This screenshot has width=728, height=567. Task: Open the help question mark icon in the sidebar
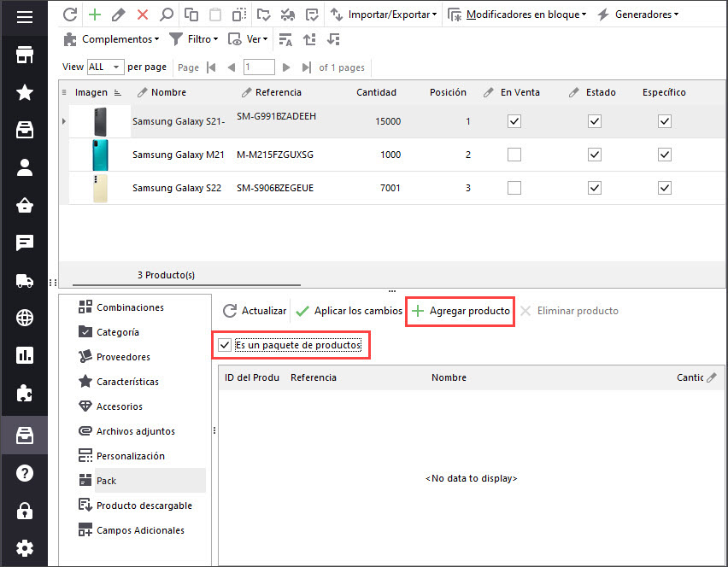pyautogui.click(x=25, y=473)
